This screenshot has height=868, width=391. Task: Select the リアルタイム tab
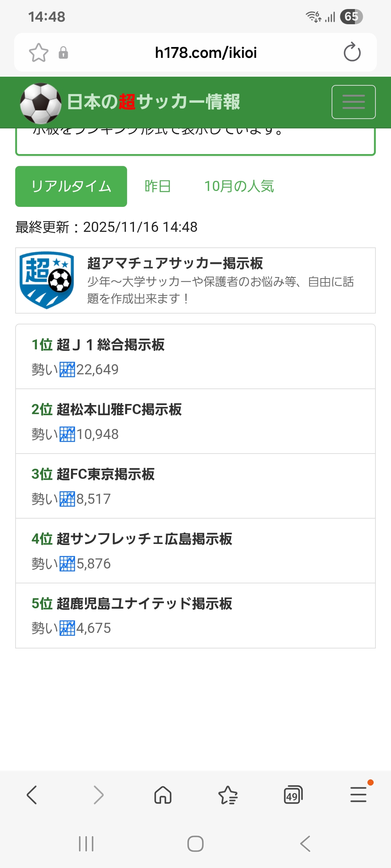coord(71,186)
